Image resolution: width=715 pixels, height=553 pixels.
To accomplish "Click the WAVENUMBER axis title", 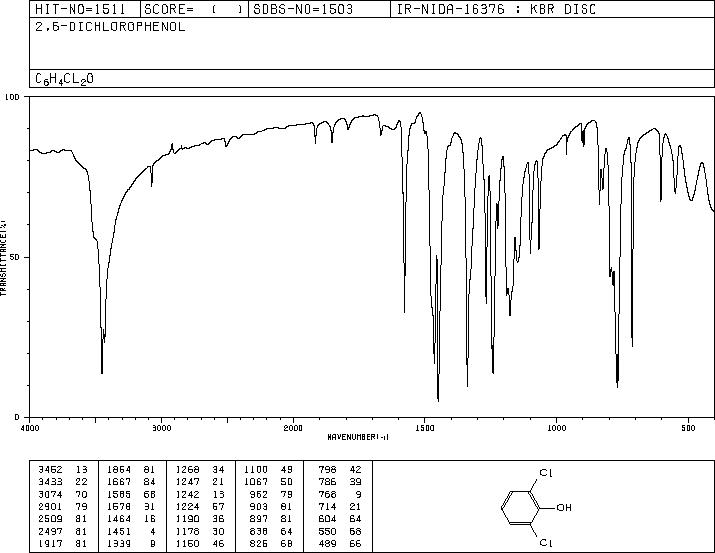I will (358, 437).
